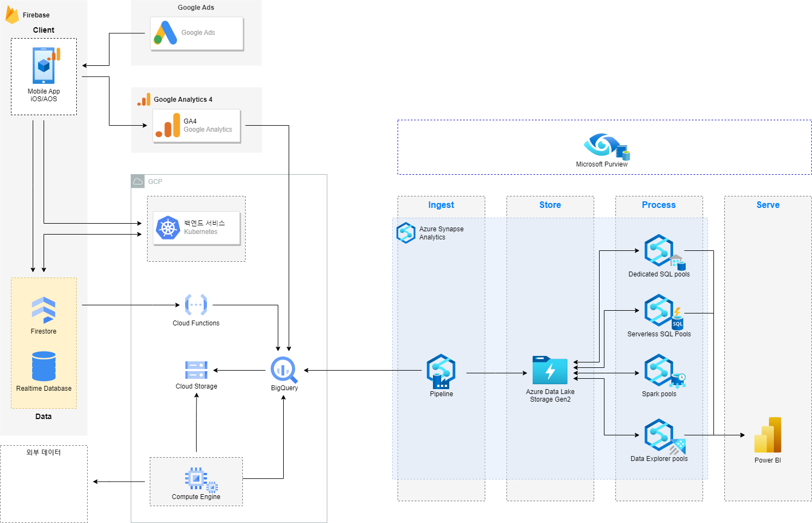The width and height of the screenshot is (812, 523).
Task: Select the 'Google Ads' group title text
Action: coord(196,8)
